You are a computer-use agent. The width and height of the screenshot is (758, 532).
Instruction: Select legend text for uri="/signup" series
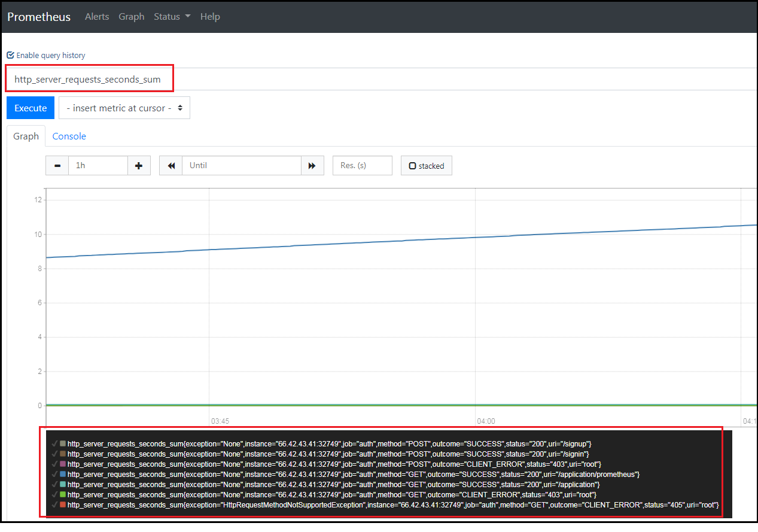(x=330, y=443)
